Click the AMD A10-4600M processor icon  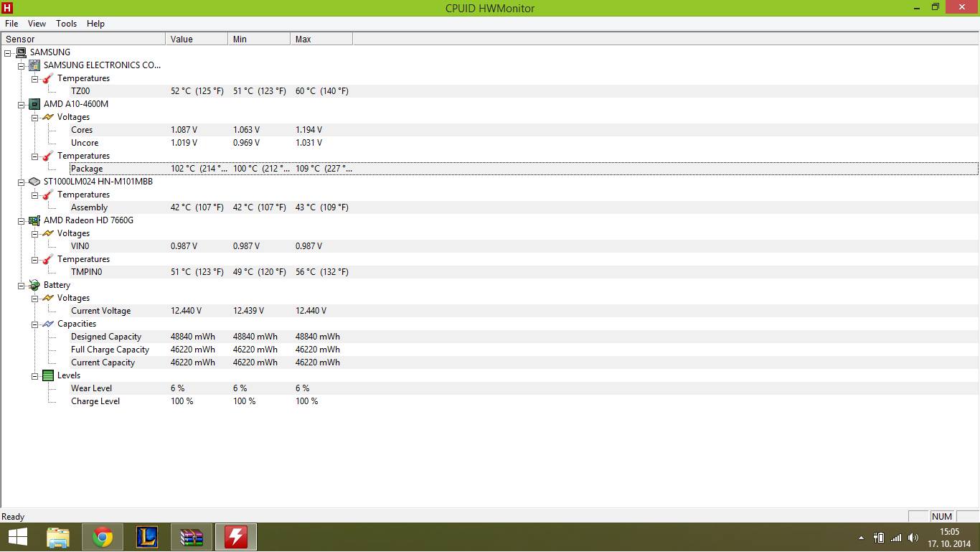click(x=34, y=104)
